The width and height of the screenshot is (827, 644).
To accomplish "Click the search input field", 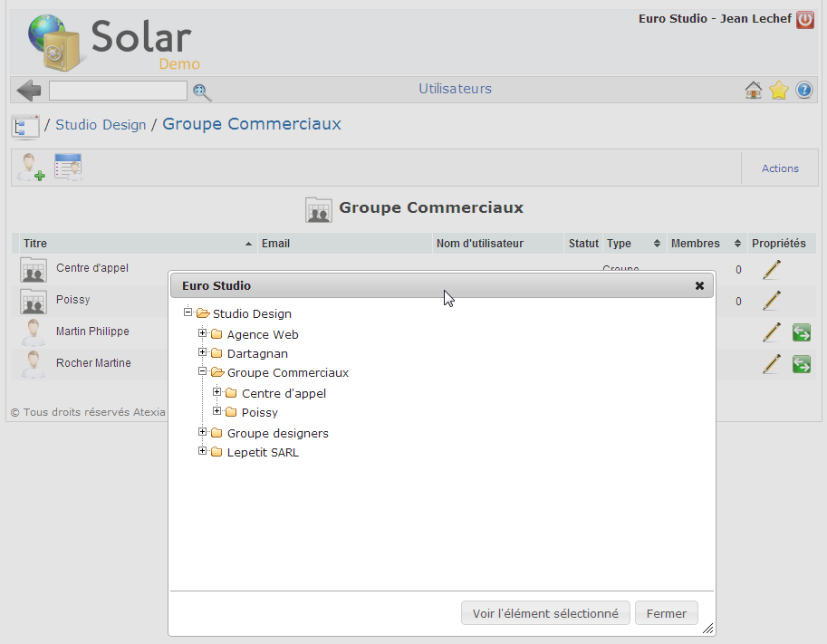I will (x=118, y=91).
